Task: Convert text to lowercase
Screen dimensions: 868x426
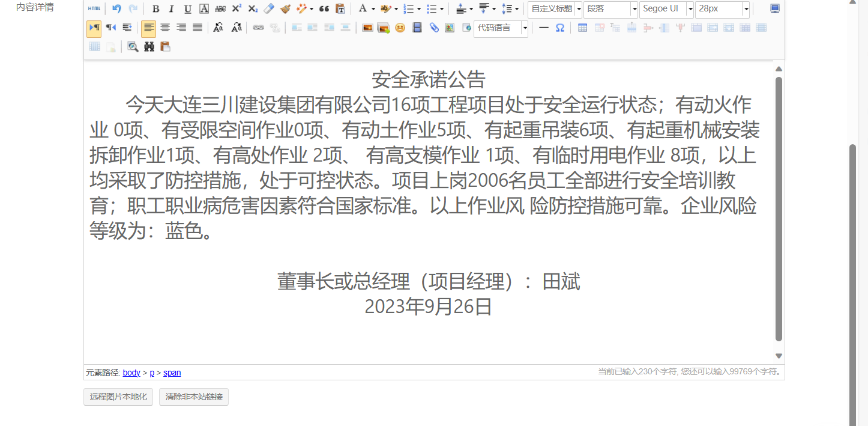Action: pos(236,28)
